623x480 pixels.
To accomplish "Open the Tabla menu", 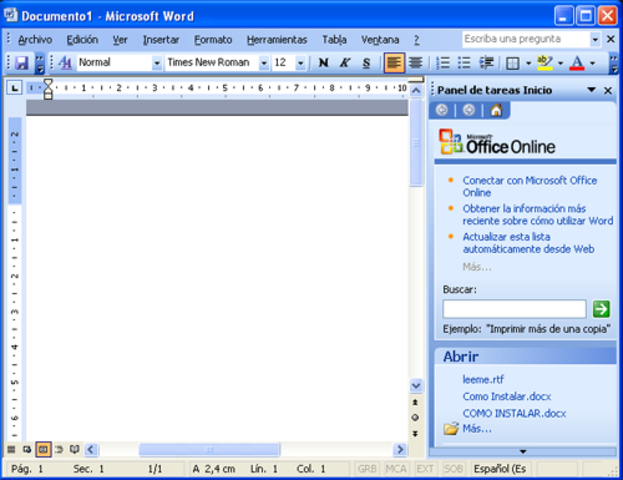I will (x=334, y=40).
